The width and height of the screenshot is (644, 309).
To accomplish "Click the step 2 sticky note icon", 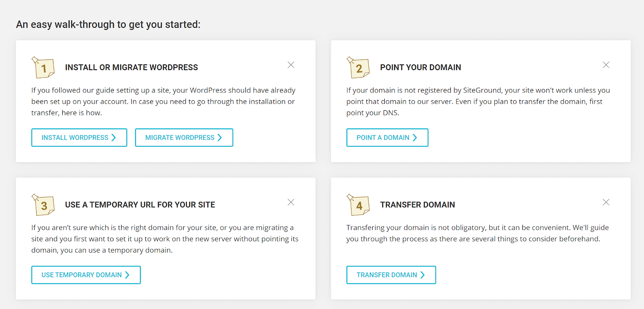I will [358, 67].
